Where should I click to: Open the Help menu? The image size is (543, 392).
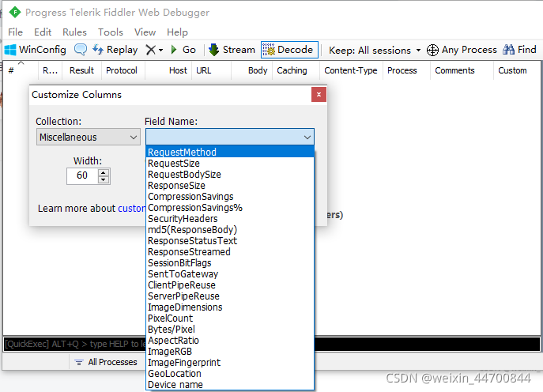click(x=177, y=32)
